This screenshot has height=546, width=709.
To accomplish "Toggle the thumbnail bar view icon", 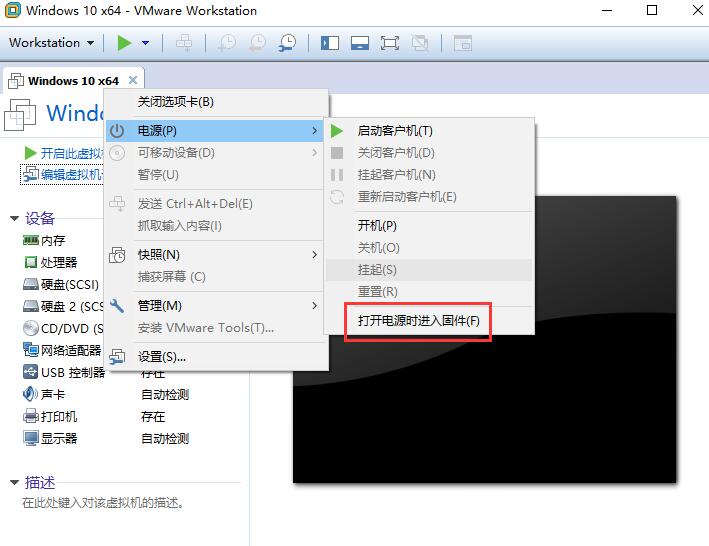I will [x=360, y=43].
